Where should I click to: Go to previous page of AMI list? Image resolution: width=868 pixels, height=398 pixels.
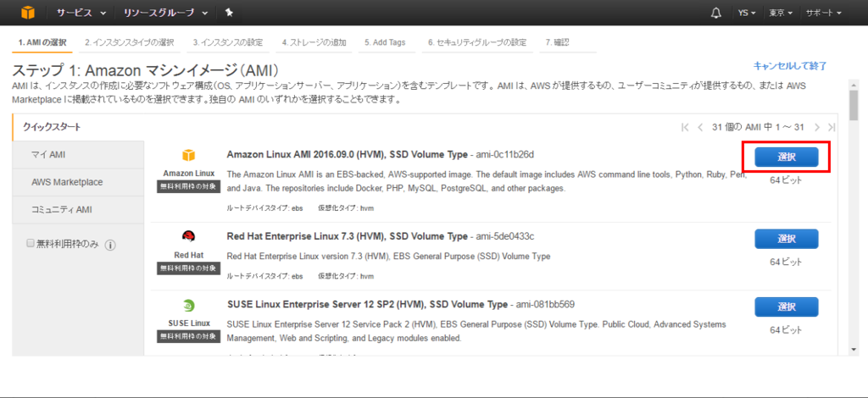tap(700, 127)
